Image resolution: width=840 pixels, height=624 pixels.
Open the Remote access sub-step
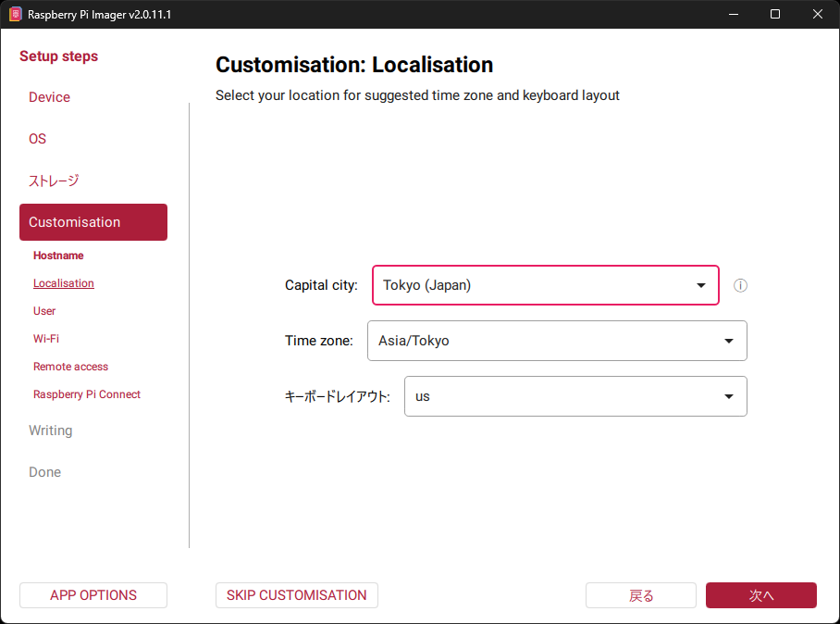(70, 367)
